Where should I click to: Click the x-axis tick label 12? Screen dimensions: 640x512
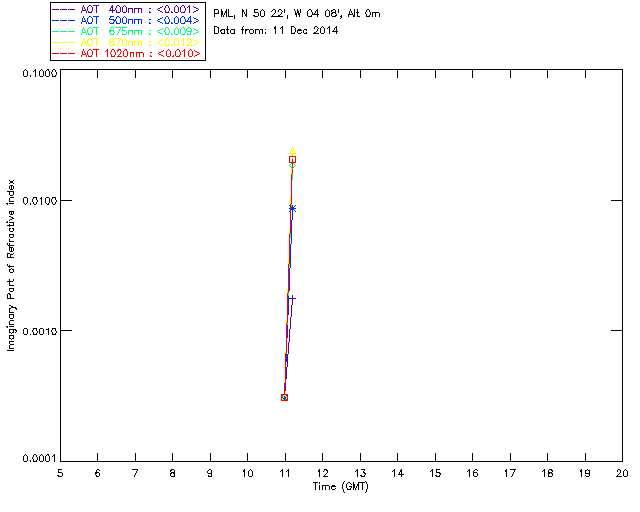point(322,473)
